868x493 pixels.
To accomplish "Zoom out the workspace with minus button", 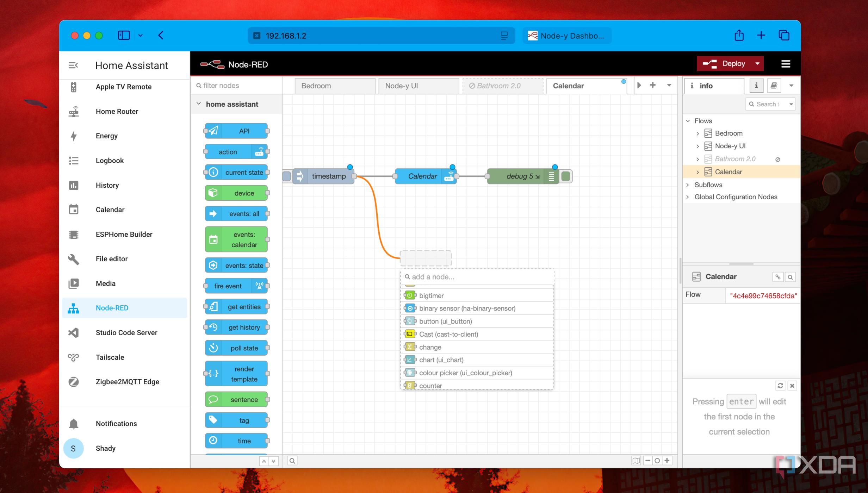I will (648, 461).
